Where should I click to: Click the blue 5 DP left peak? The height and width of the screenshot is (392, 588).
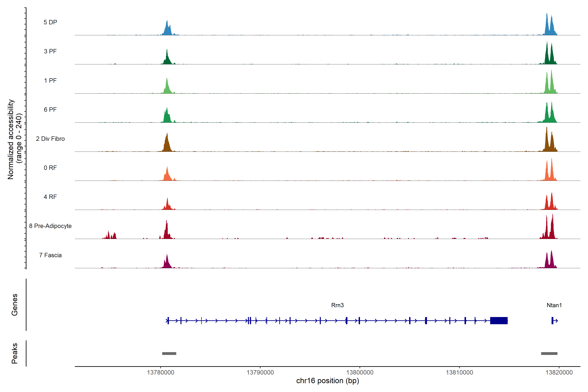pos(167,30)
